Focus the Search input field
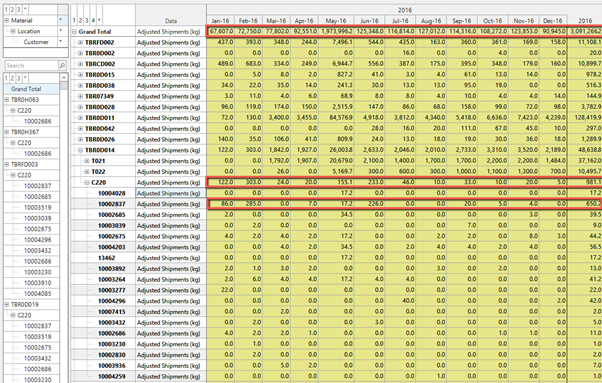The height and width of the screenshot is (383, 602). pyautogui.click(x=31, y=65)
